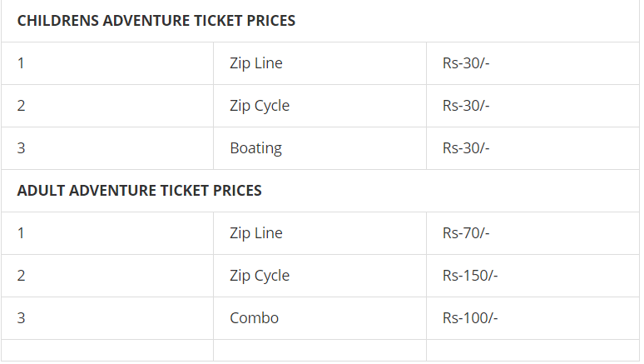This screenshot has width=644, height=364.
Task: Click the Rs-70/- price cell
Action: 466,233
